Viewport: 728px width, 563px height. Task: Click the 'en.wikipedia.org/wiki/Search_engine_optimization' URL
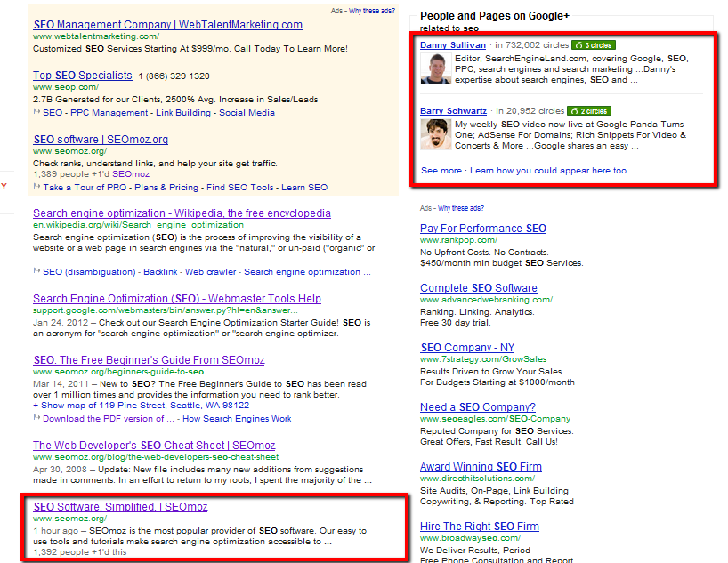click(x=138, y=225)
